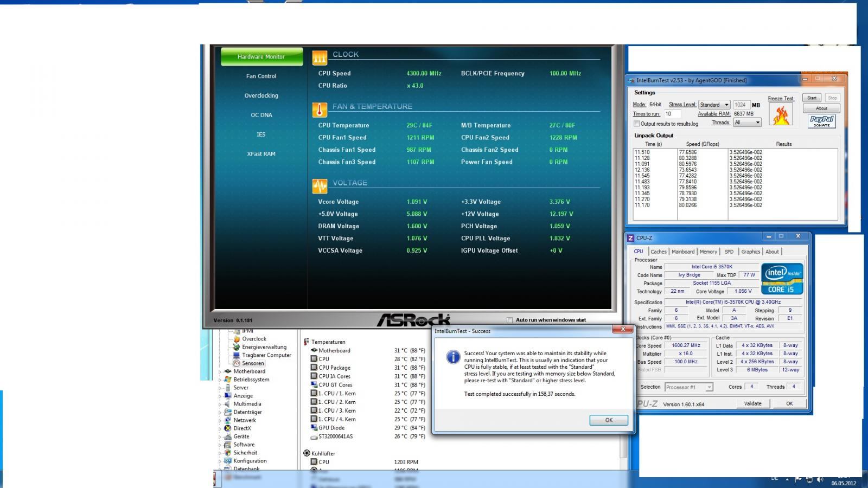Open the Threads dropdown set to All
Screen dimensions: 868x488
(x=748, y=123)
